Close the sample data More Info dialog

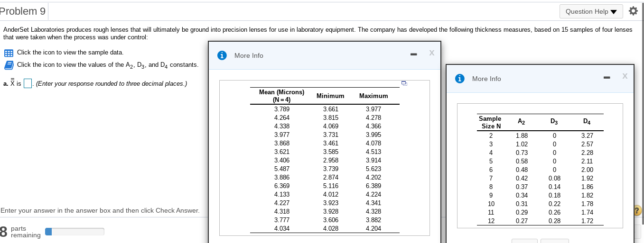431,53
